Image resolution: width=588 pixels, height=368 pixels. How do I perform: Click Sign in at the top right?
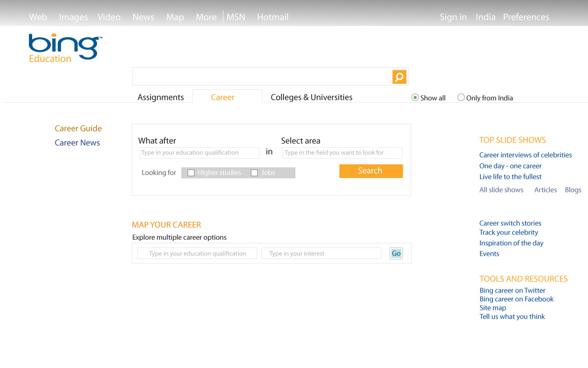pos(453,17)
